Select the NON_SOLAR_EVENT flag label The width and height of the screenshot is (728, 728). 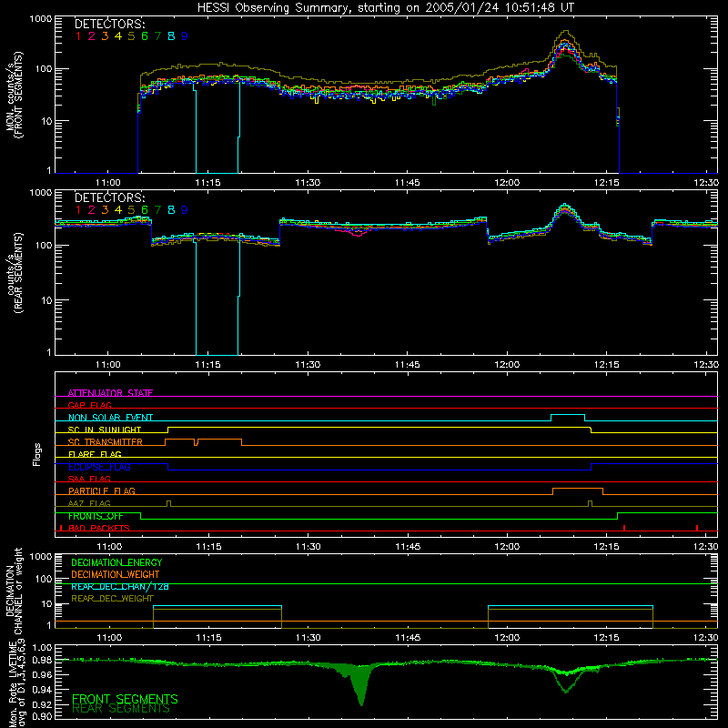pos(110,418)
